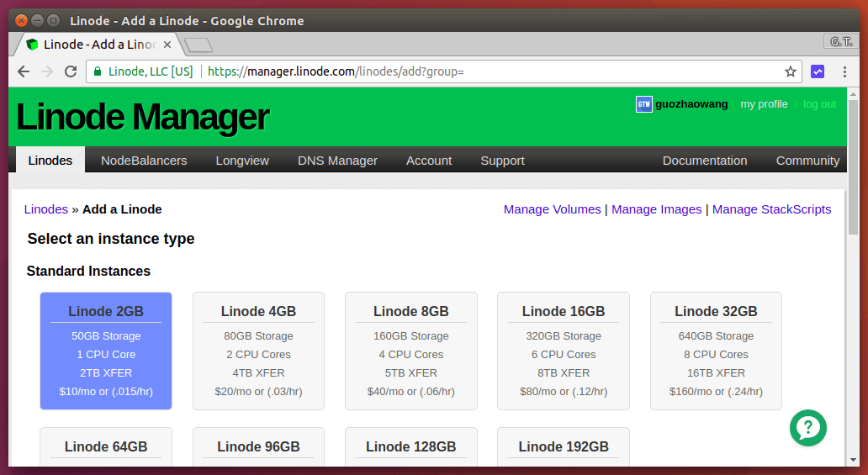The image size is (868, 475).
Task: Click the '6 CPU Cores' text
Action: click(x=564, y=354)
